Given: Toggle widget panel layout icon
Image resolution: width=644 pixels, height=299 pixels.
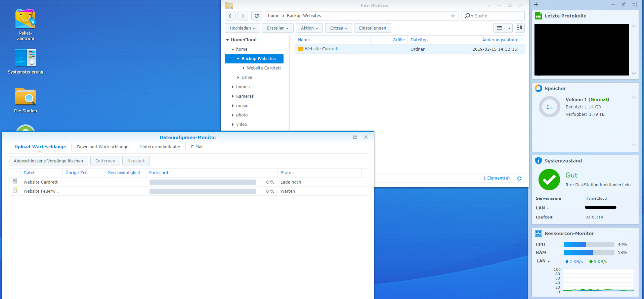Looking at the screenshot, I should (x=634, y=4).
